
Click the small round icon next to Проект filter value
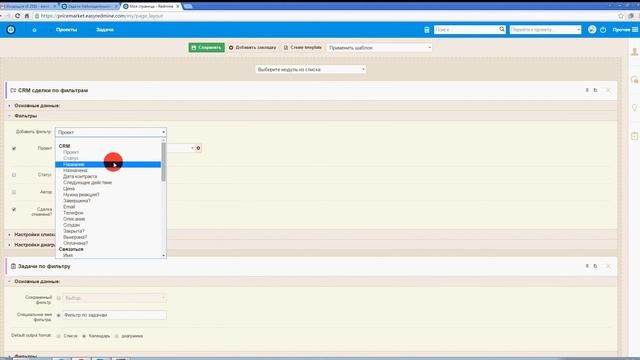(x=198, y=148)
